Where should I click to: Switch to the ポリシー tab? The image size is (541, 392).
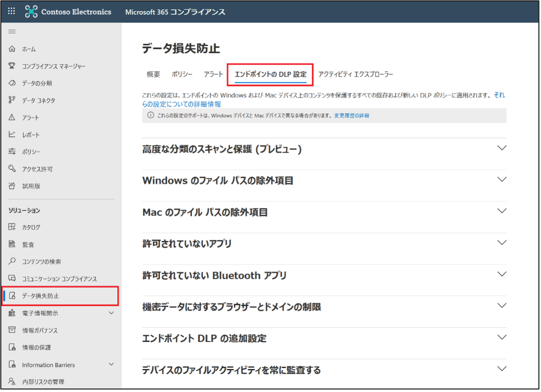(x=182, y=74)
